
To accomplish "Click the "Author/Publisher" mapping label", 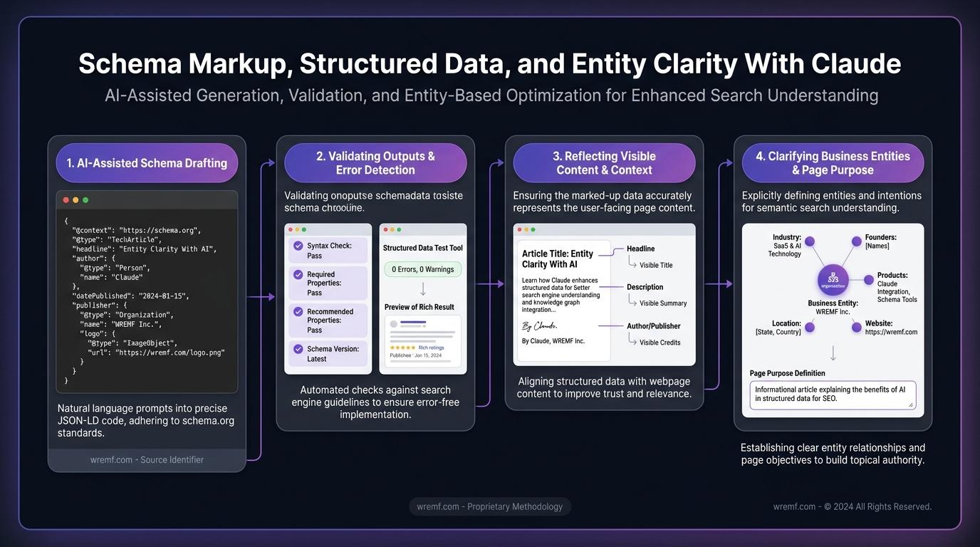I will pos(654,326).
